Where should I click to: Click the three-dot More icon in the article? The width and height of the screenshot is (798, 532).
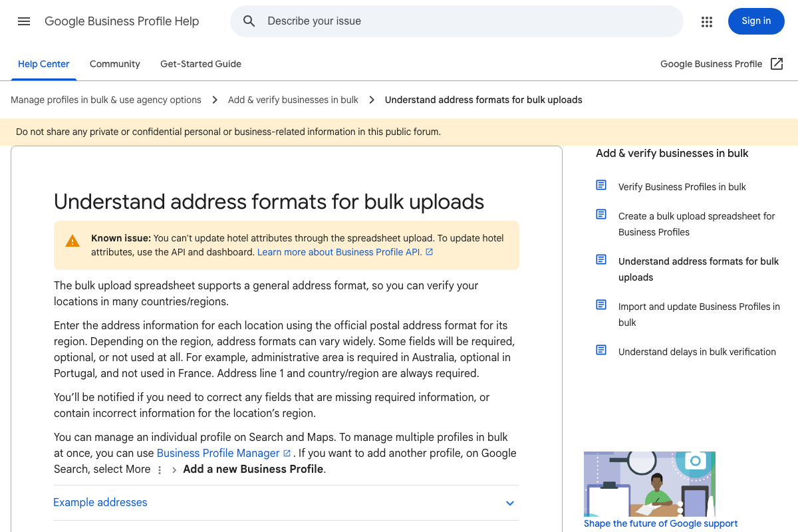[x=159, y=469]
